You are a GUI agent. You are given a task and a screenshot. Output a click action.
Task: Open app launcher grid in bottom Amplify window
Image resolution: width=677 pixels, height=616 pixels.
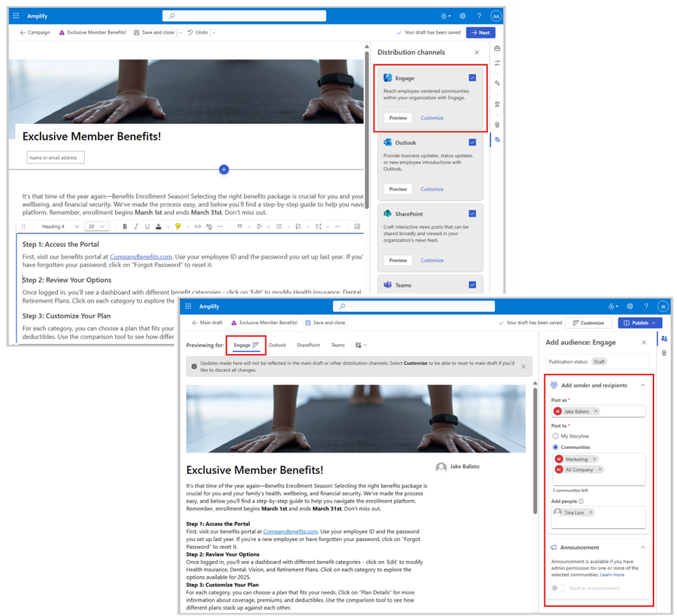tap(188, 306)
